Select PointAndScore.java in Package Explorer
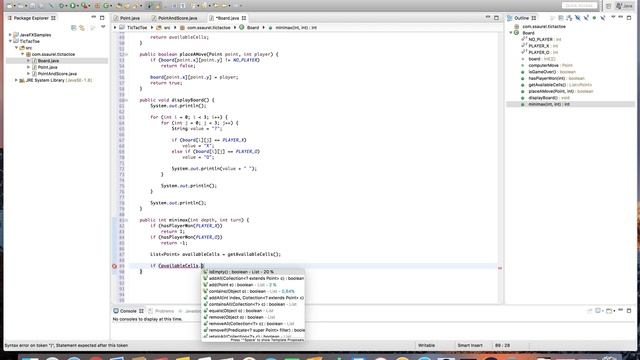Viewport: 640px width, 360px height. point(57,74)
